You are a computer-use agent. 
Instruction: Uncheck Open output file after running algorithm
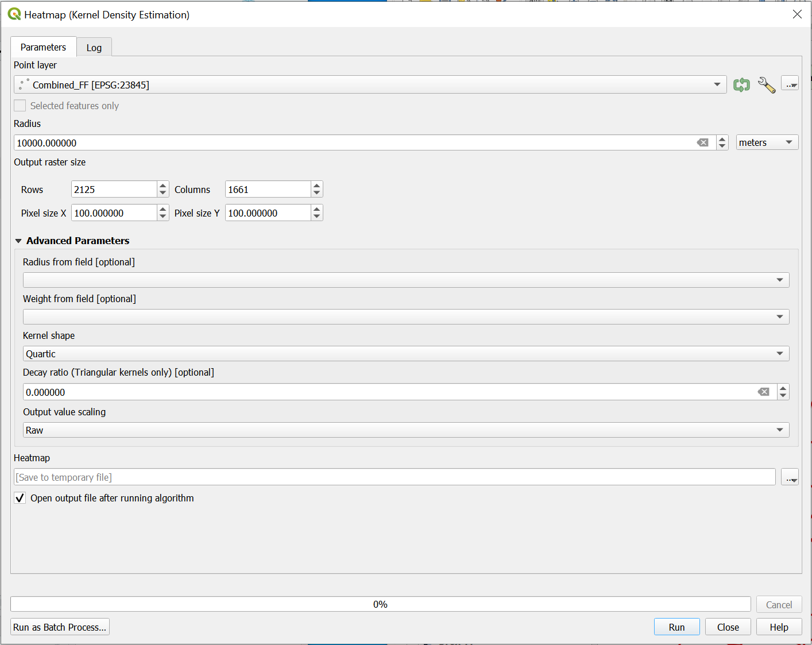point(20,498)
